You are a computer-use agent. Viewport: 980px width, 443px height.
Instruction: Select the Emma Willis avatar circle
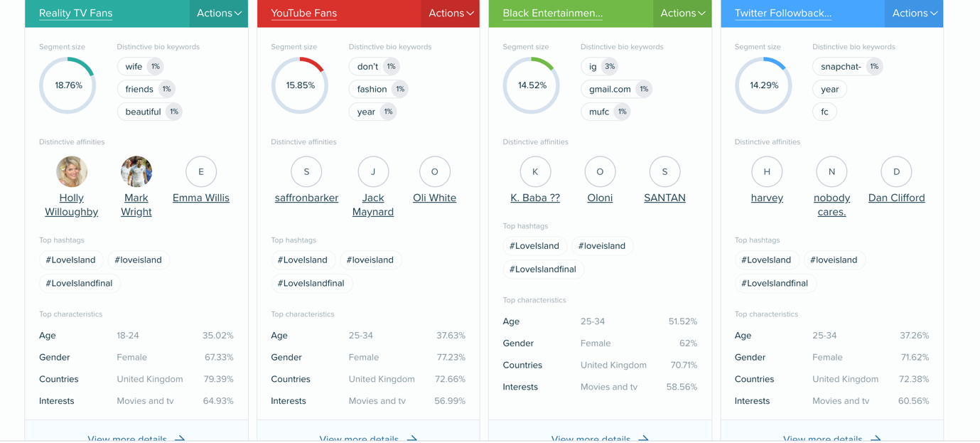tap(201, 171)
